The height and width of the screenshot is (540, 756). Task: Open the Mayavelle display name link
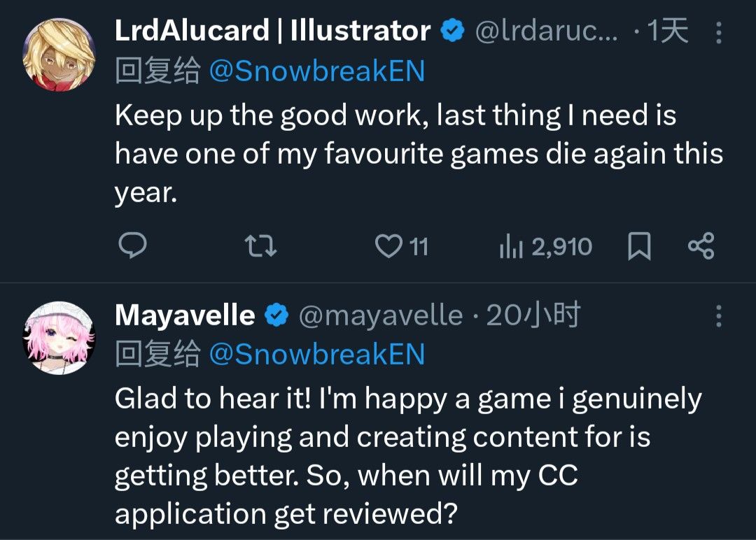185,315
